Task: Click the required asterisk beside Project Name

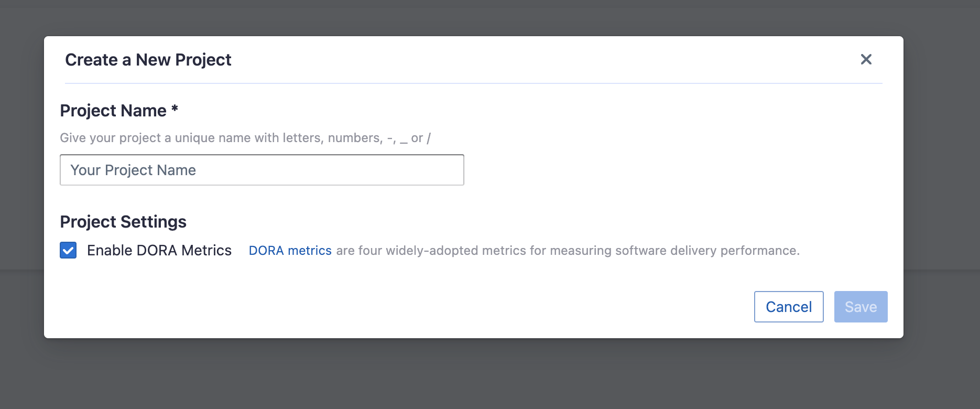Action: pyautogui.click(x=175, y=109)
